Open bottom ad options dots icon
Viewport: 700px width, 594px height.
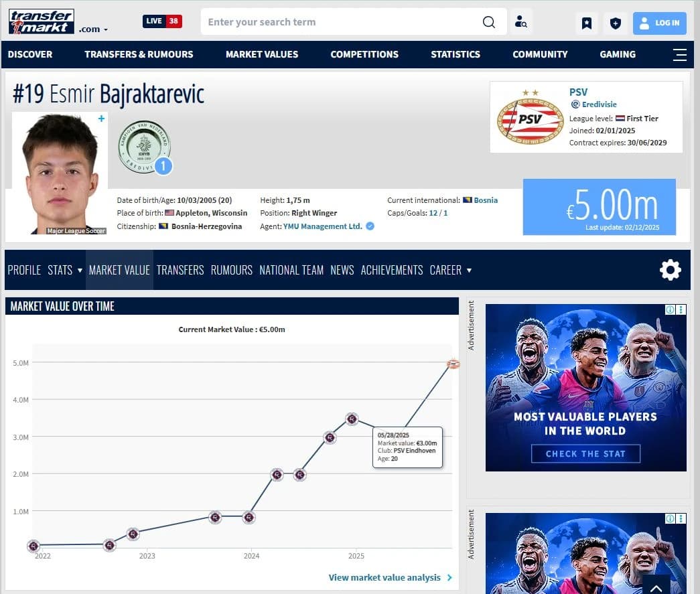pos(681,518)
